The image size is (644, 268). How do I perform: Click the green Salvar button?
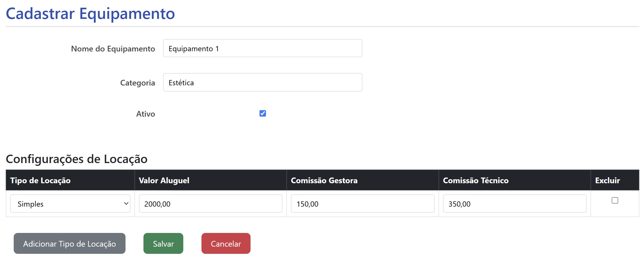coord(163,244)
